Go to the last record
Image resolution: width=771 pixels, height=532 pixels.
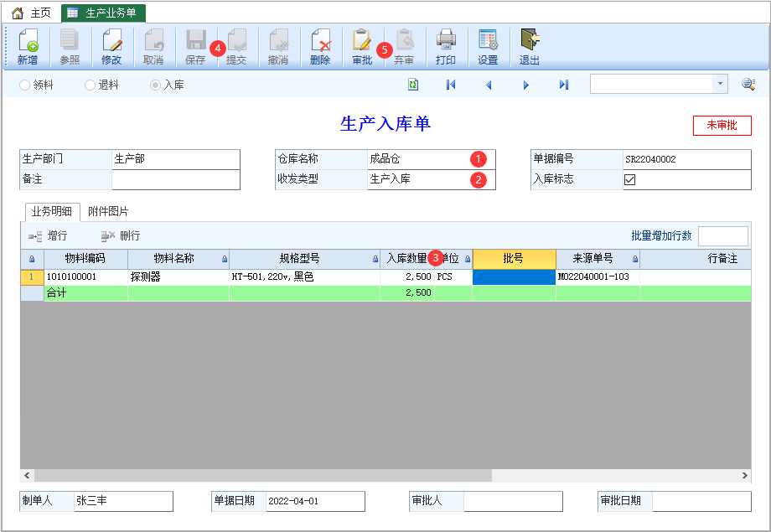[564, 85]
